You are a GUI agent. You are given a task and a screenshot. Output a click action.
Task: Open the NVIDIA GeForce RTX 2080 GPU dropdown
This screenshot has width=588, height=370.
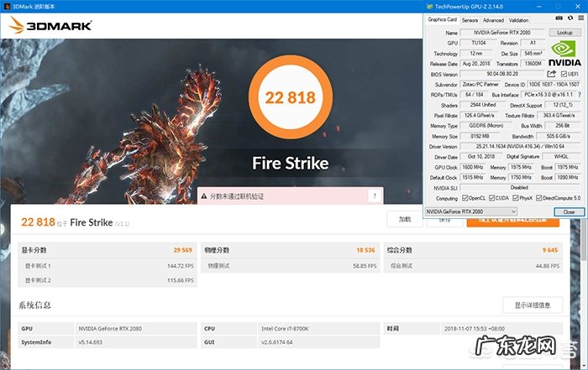tap(471, 211)
